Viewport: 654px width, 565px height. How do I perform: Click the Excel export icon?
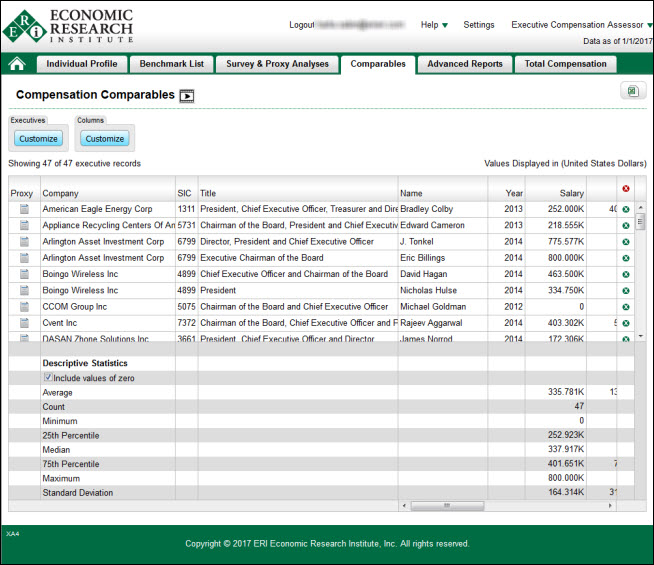pos(632,92)
